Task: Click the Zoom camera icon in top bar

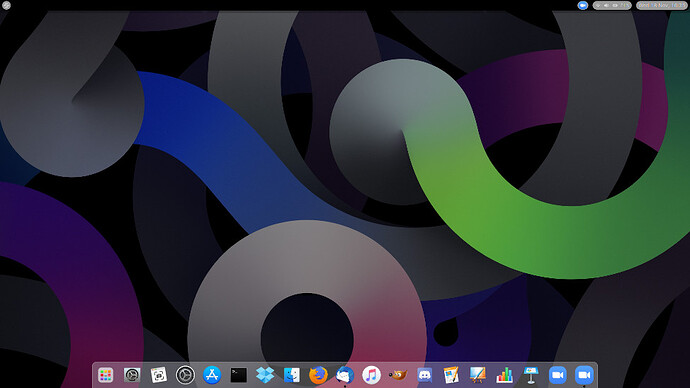Action: (x=583, y=5)
